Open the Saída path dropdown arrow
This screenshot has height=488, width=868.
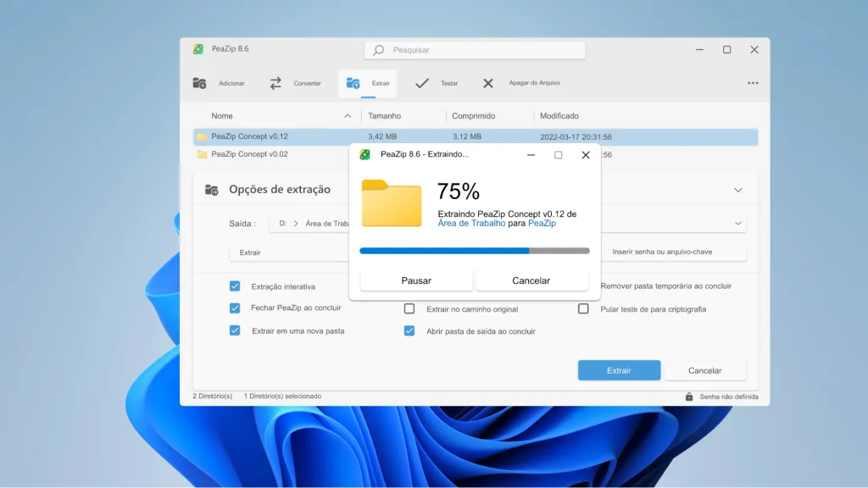738,224
